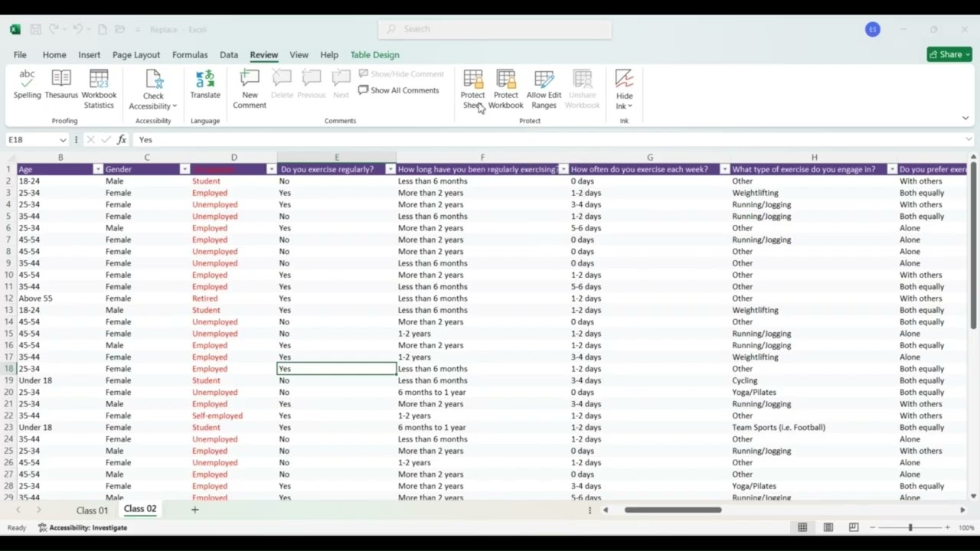Expand the formula bar
The height and width of the screenshot is (551, 980).
tap(969, 139)
